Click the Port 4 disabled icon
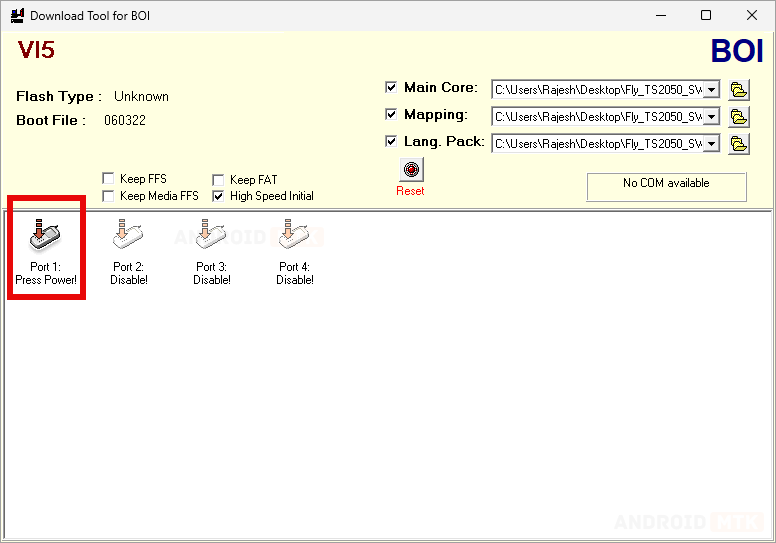 pyautogui.click(x=294, y=237)
